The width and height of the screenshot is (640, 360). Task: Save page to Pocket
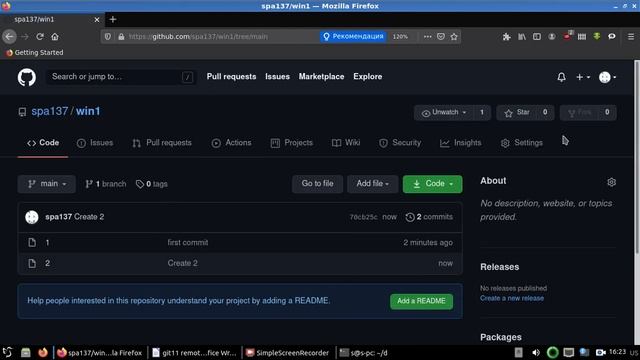point(441,36)
